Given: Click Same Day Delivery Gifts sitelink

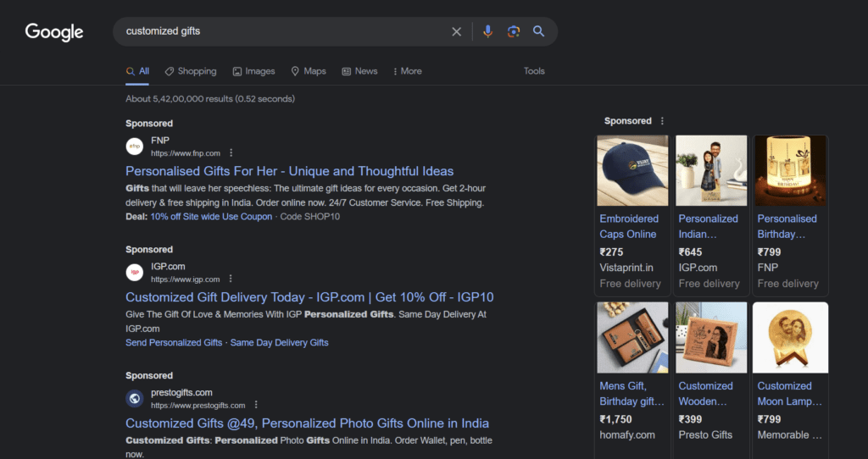Looking at the screenshot, I should click(279, 343).
